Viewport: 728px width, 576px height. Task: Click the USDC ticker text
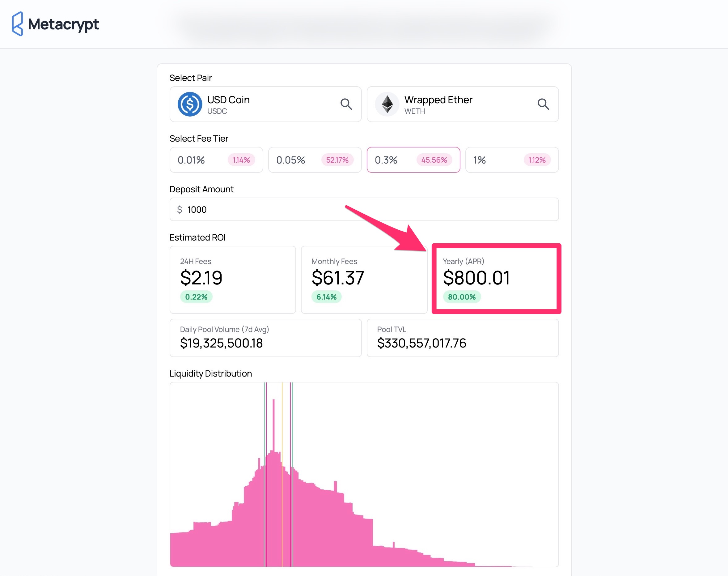pyautogui.click(x=217, y=111)
